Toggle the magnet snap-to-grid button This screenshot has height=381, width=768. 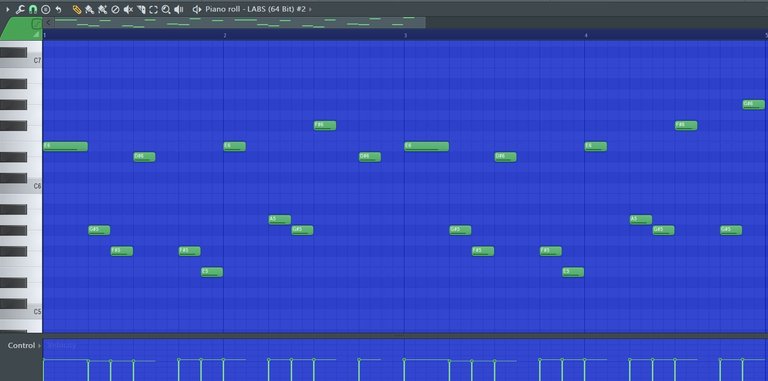coord(33,9)
